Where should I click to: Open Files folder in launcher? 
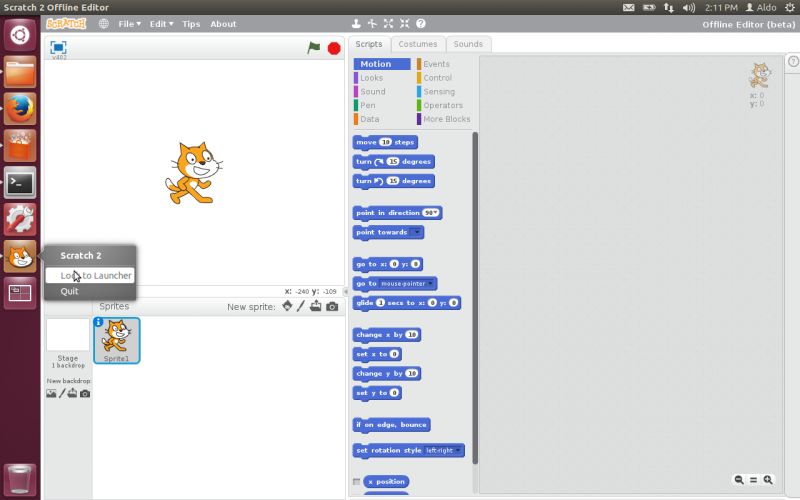click(x=20, y=72)
